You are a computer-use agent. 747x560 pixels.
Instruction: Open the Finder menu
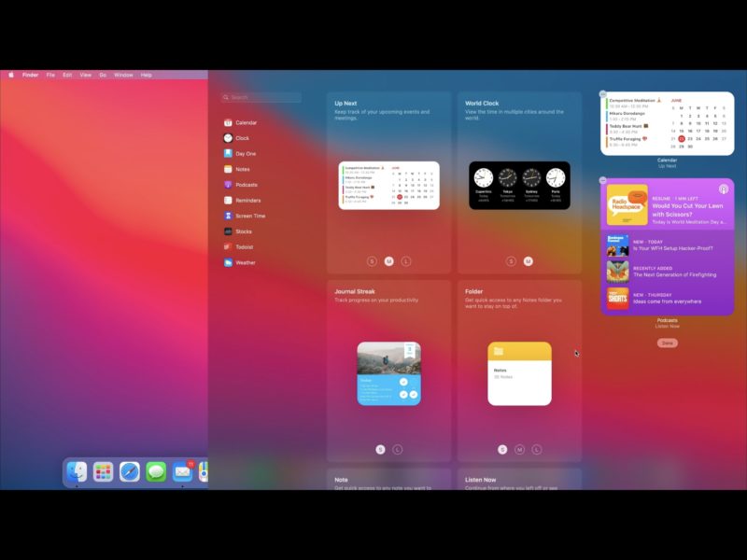pyautogui.click(x=31, y=75)
